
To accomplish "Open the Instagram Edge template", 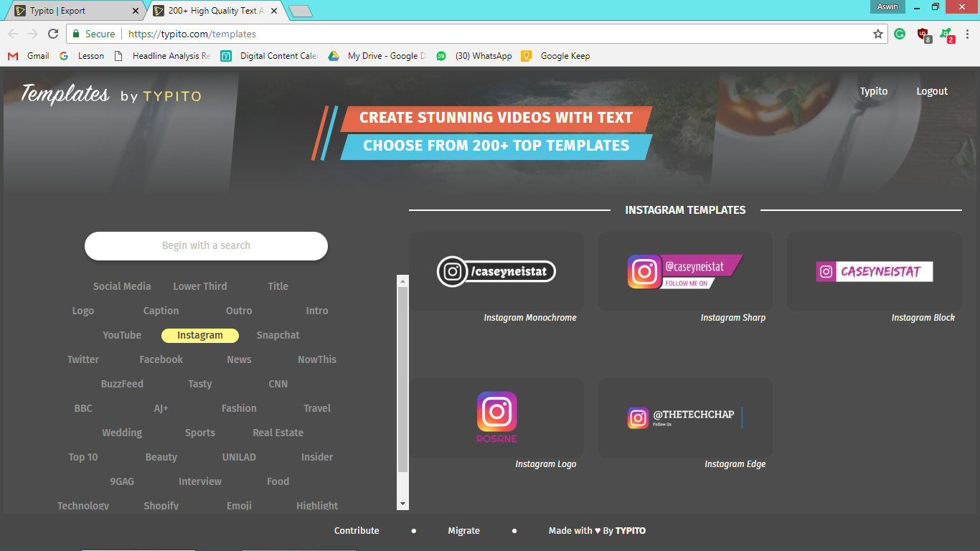I will [x=686, y=418].
